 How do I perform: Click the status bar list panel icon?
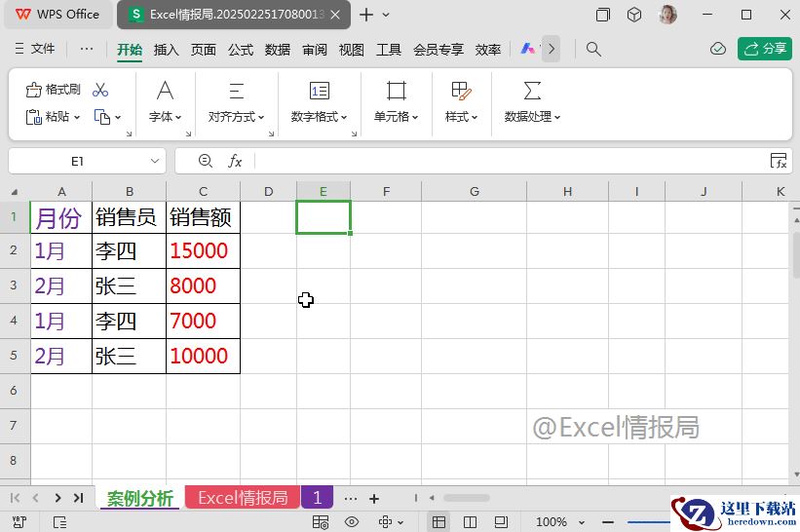[59, 522]
